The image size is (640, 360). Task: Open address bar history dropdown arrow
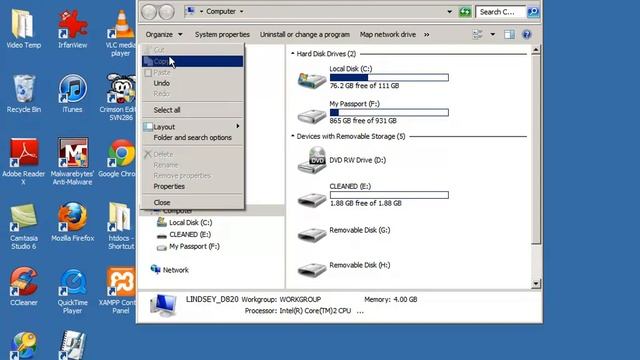(x=449, y=12)
